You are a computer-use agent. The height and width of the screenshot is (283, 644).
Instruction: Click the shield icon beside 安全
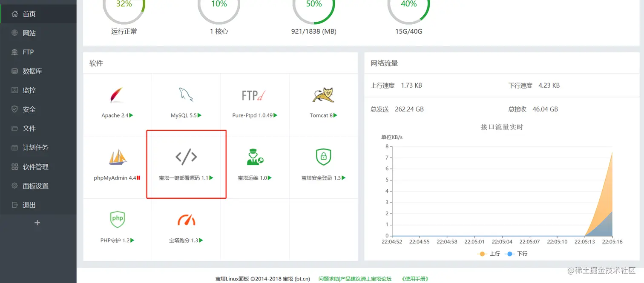click(15, 110)
